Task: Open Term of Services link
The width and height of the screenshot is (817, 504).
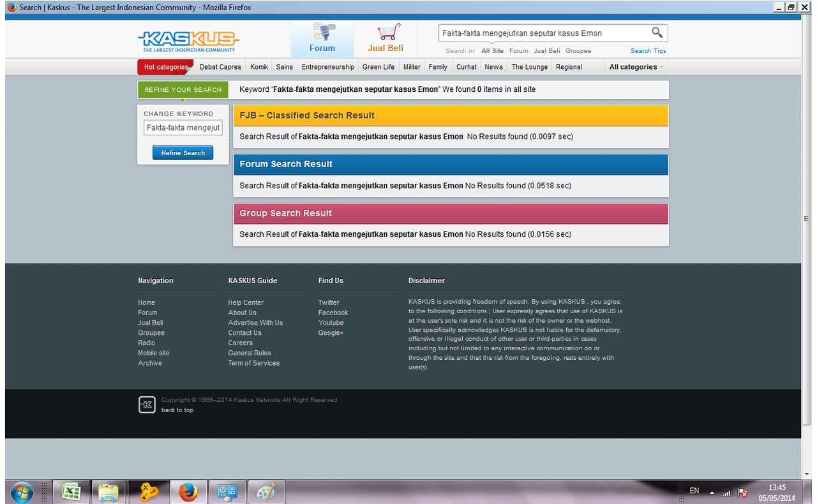Action: 254,363
